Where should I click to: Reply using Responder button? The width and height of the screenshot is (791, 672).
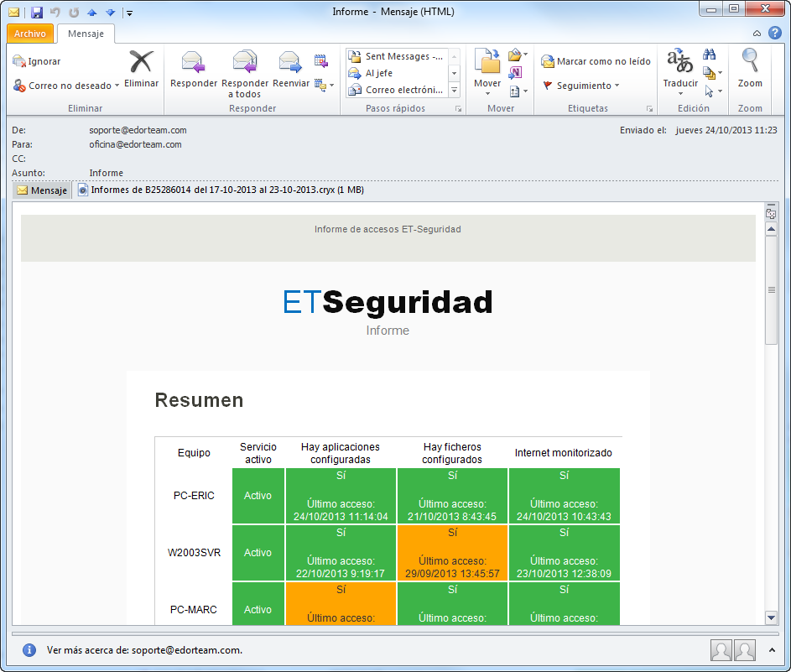tap(193, 69)
